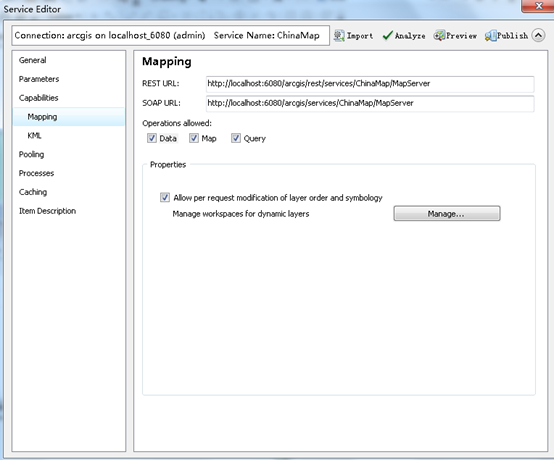554x460 pixels.
Task: Click into the SOAP URL field
Action: point(370,104)
